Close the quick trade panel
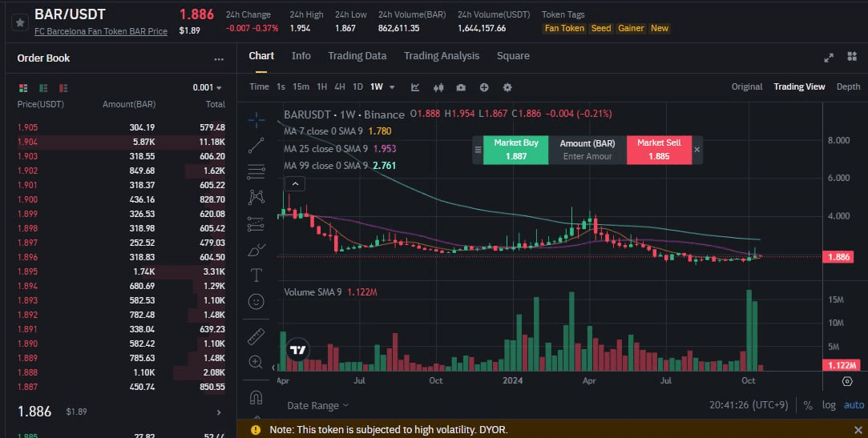The width and height of the screenshot is (868, 438). tap(697, 150)
